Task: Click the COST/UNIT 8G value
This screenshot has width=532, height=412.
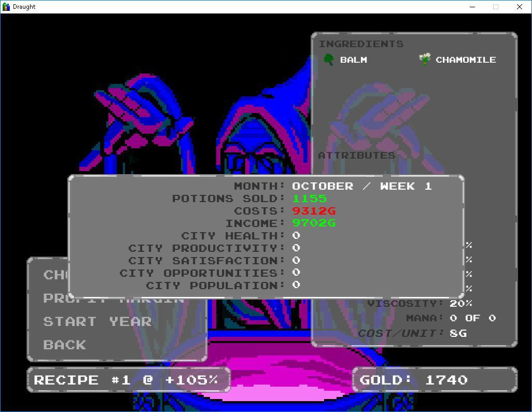Action: tap(458, 333)
